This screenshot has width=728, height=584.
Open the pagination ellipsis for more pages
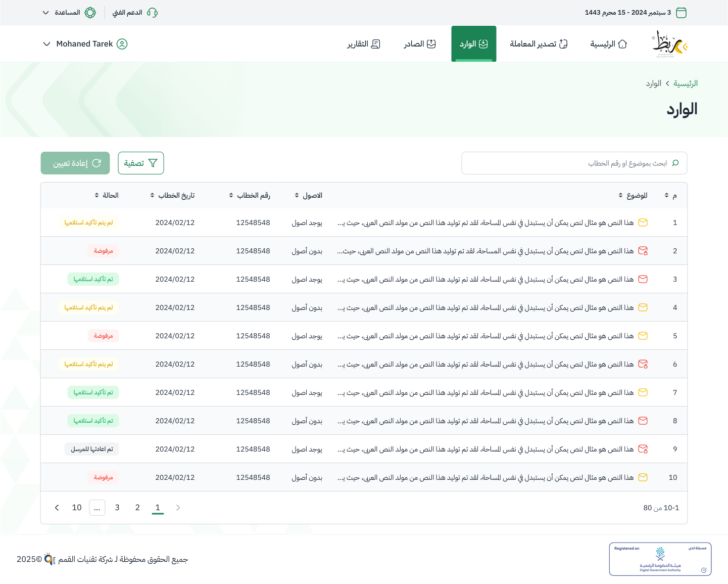pos(97,508)
